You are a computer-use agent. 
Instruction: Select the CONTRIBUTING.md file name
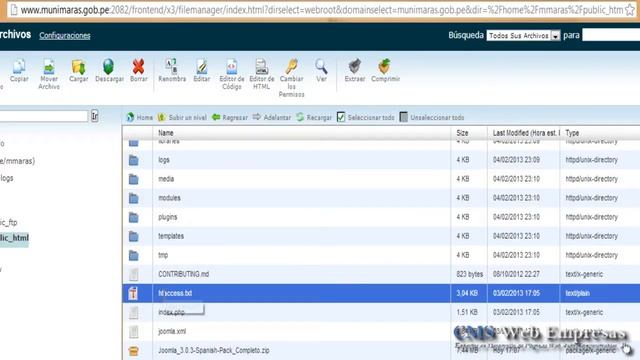click(184, 274)
